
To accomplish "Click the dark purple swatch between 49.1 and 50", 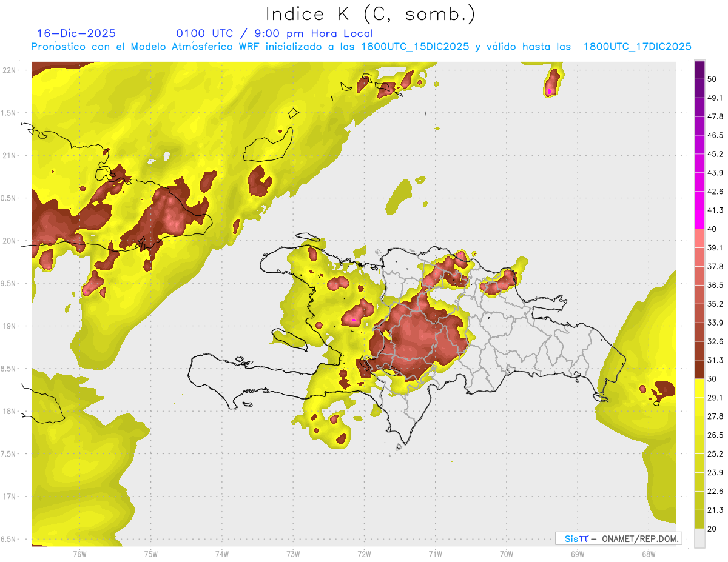I will pos(699,89).
